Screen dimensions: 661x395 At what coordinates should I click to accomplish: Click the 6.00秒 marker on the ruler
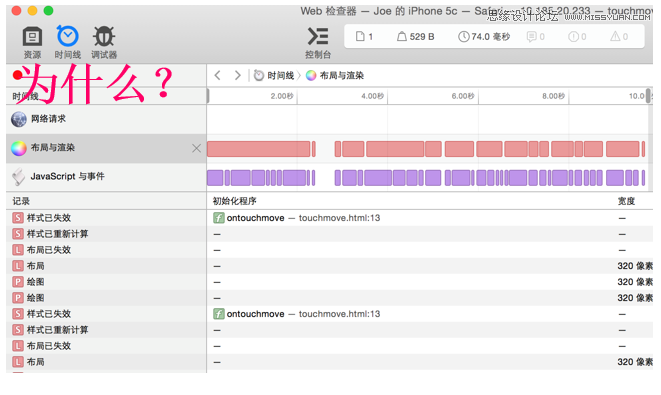click(463, 96)
